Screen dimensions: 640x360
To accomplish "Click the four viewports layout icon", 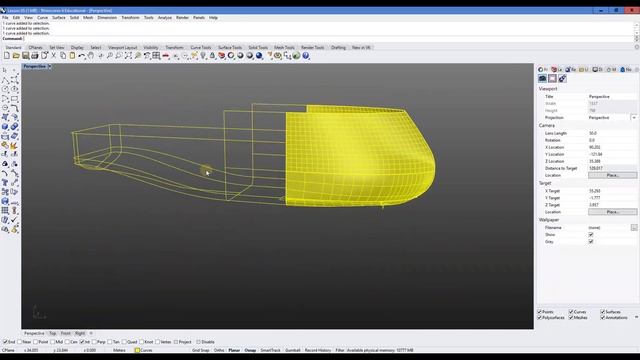I will (156, 56).
